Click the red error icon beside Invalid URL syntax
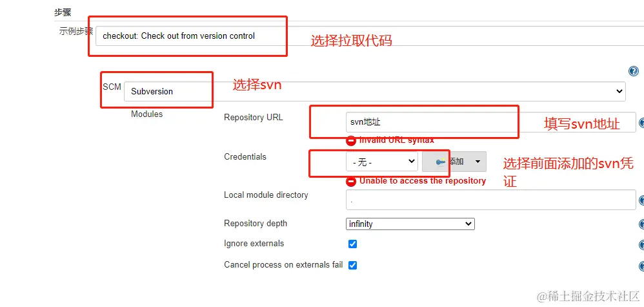Viewport: 644px width, 307px height. coord(351,141)
